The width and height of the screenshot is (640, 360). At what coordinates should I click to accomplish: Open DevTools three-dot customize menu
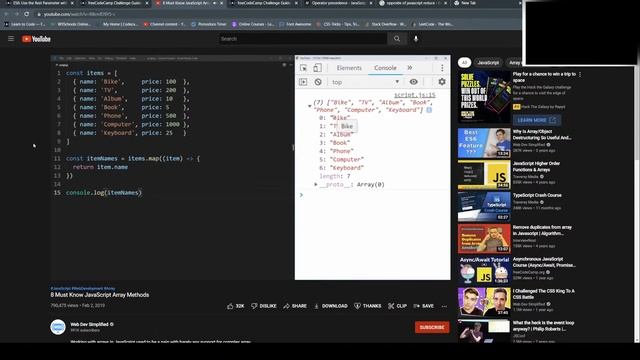[442, 68]
